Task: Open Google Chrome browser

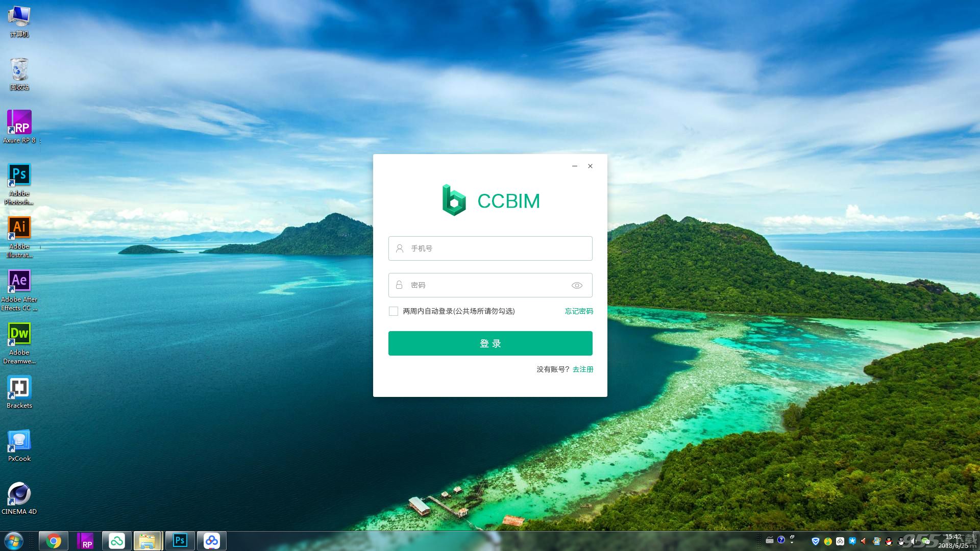Action: 53,540
